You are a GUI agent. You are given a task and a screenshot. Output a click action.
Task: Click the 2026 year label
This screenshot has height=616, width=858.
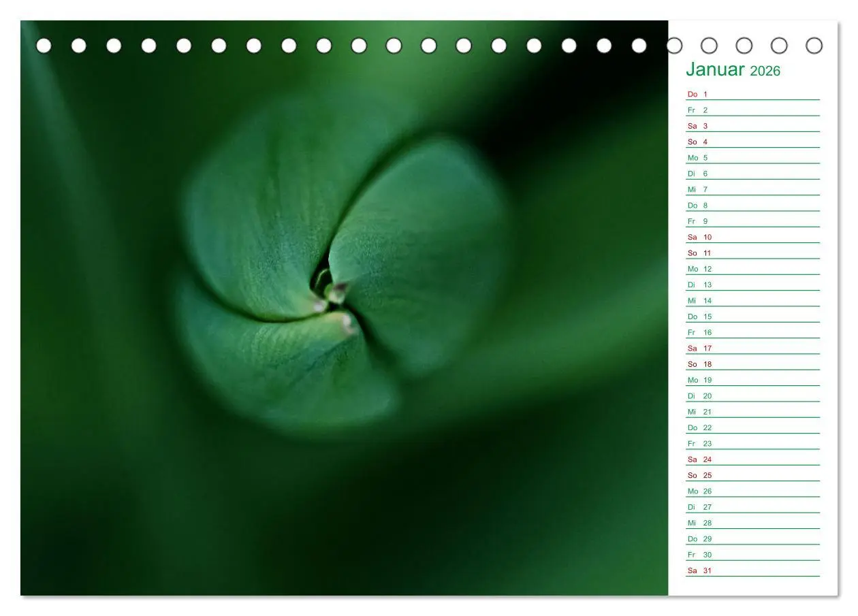point(765,71)
